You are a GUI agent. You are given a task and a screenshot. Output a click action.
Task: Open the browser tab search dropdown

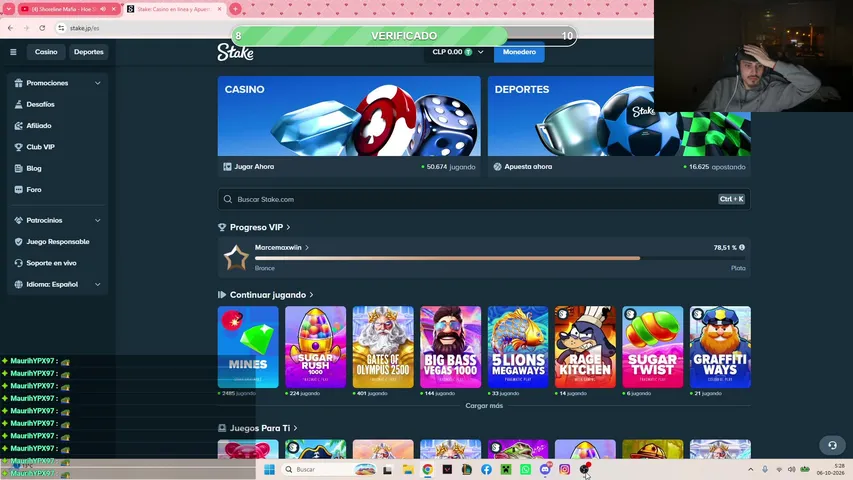[x=8, y=9]
